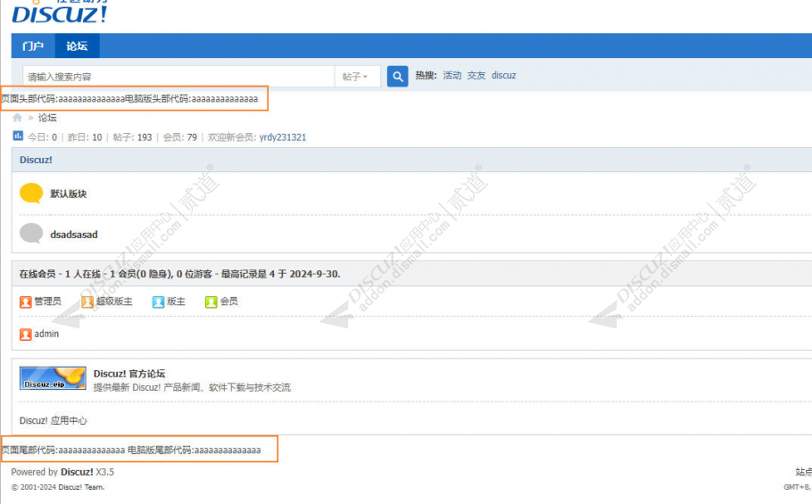Click the 会员: 79 statistic text
812x504 pixels.
click(x=180, y=137)
